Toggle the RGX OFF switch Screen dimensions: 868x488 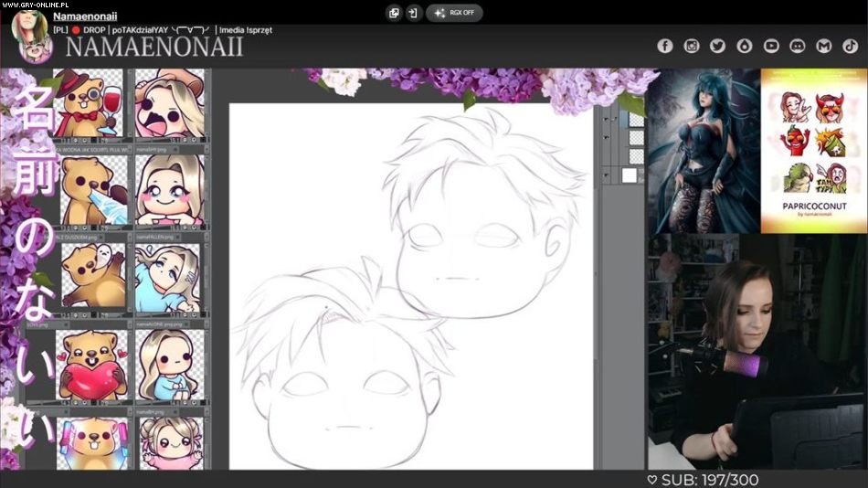[454, 13]
